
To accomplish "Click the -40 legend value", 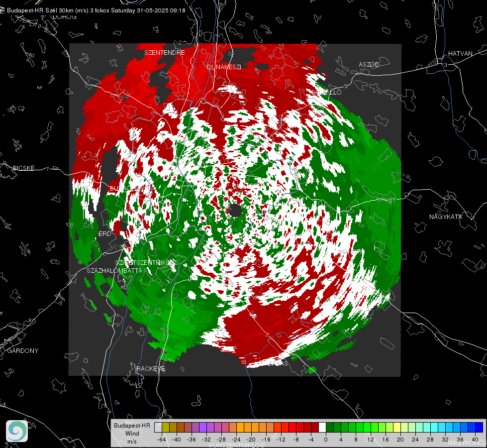I will click(x=177, y=440).
